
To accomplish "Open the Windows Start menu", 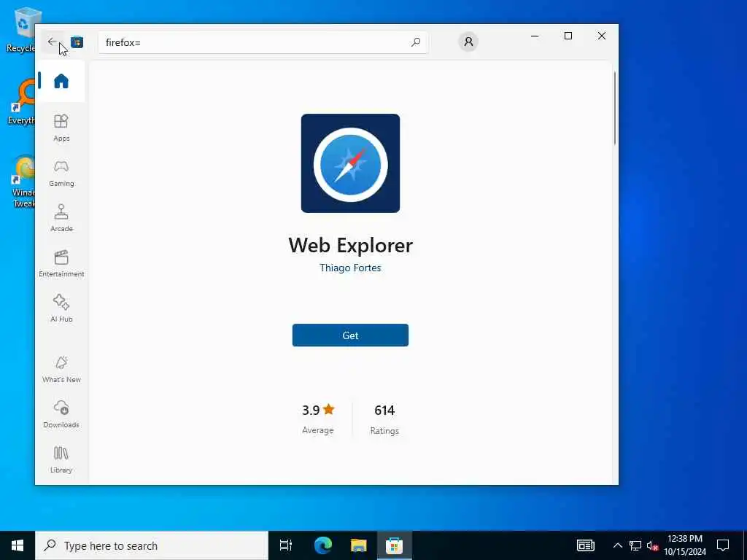I will coord(18,545).
